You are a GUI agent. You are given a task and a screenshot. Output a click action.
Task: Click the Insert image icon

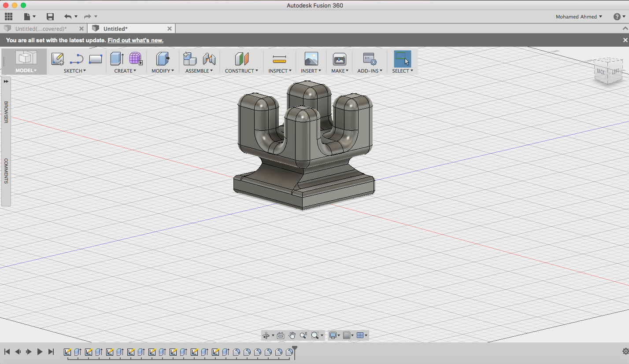click(x=311, y=59)
